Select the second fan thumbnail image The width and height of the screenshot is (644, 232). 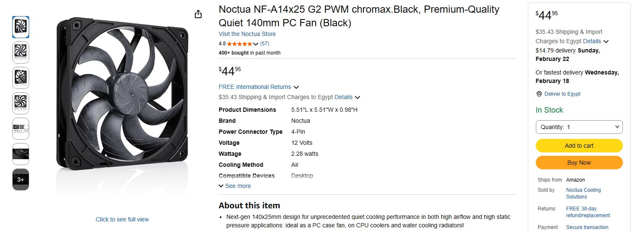(x=21, y=52)
